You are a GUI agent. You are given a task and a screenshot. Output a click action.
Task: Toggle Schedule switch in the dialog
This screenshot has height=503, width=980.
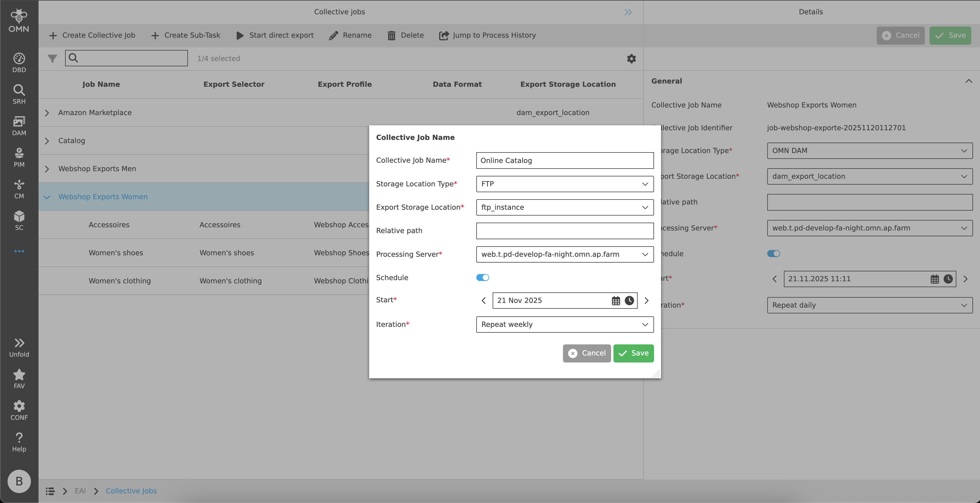(x=482, y=277)
